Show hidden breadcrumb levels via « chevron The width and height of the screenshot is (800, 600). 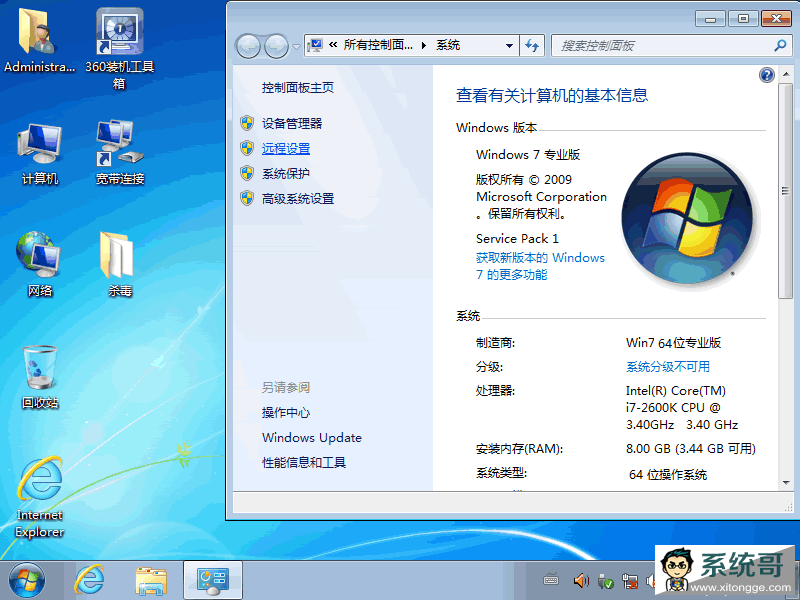pos(333,45)
